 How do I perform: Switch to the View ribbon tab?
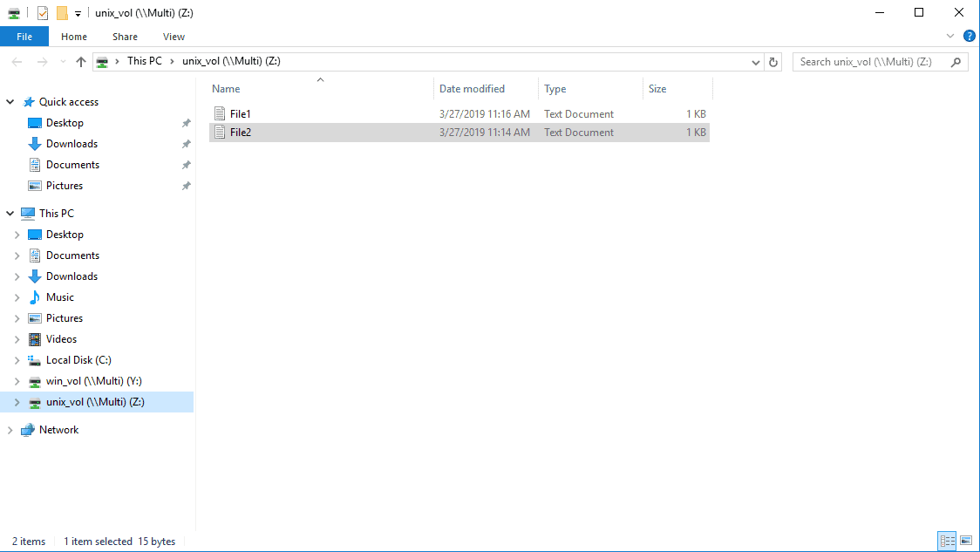[174, 37]
